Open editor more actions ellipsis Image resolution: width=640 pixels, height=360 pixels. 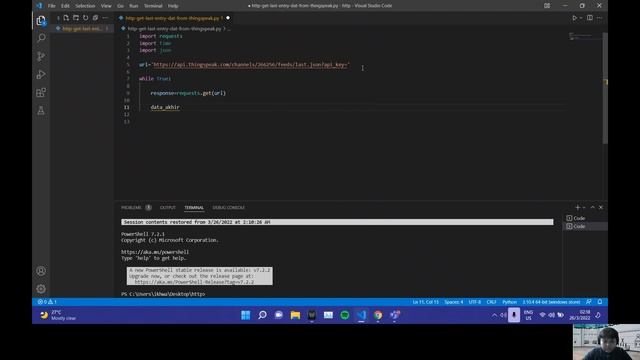(x=599, y=18)
